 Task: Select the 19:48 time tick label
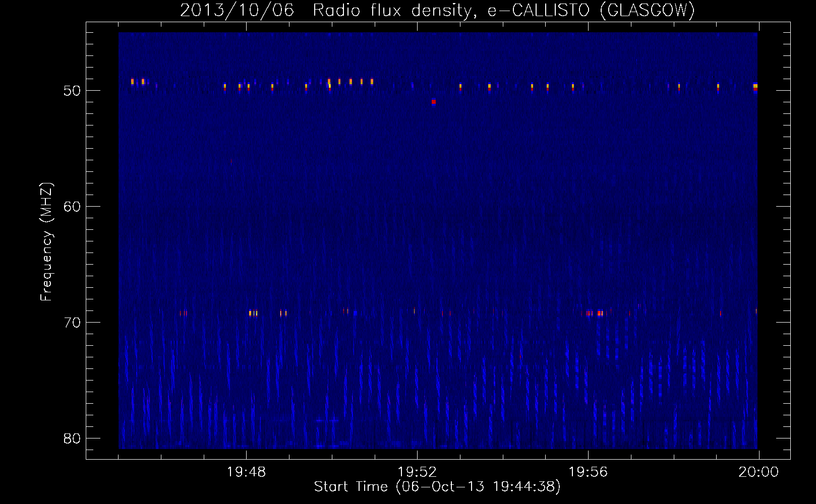pyautogui.click(x=246, y=472)
